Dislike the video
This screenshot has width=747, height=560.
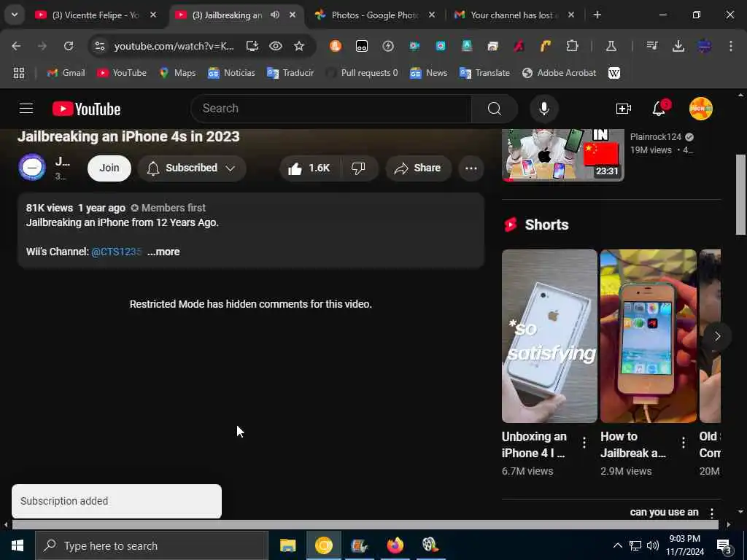[359, 168]
